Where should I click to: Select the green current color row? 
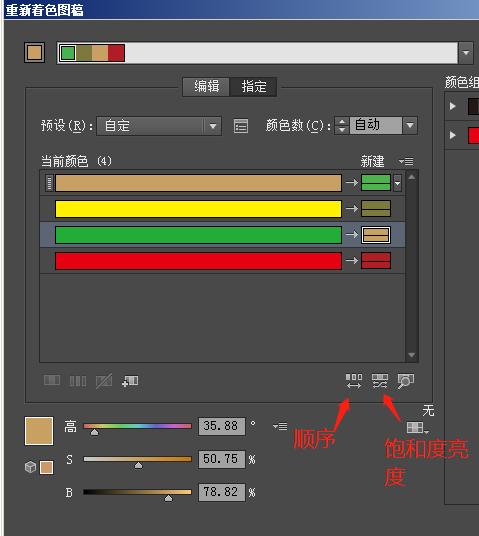(223, 235)
